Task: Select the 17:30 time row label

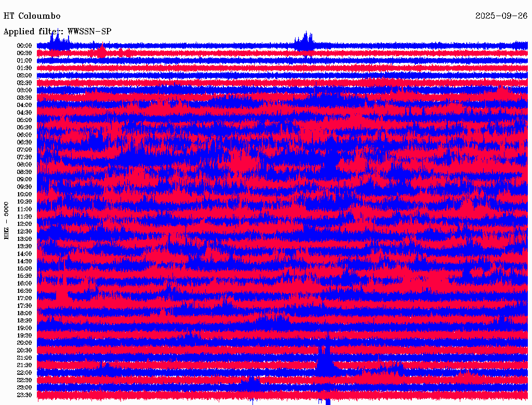Action: 24,306
